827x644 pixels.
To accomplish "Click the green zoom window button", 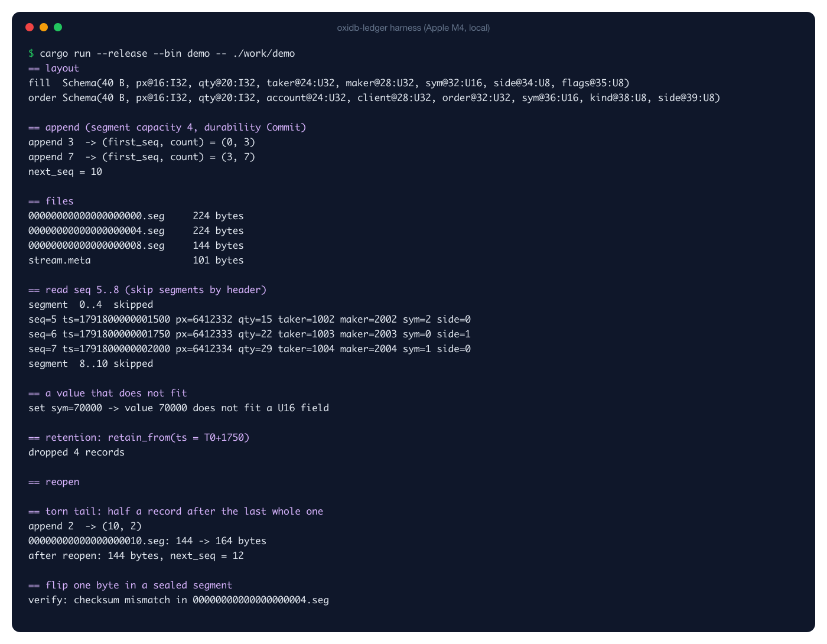I will coord(58,27).
